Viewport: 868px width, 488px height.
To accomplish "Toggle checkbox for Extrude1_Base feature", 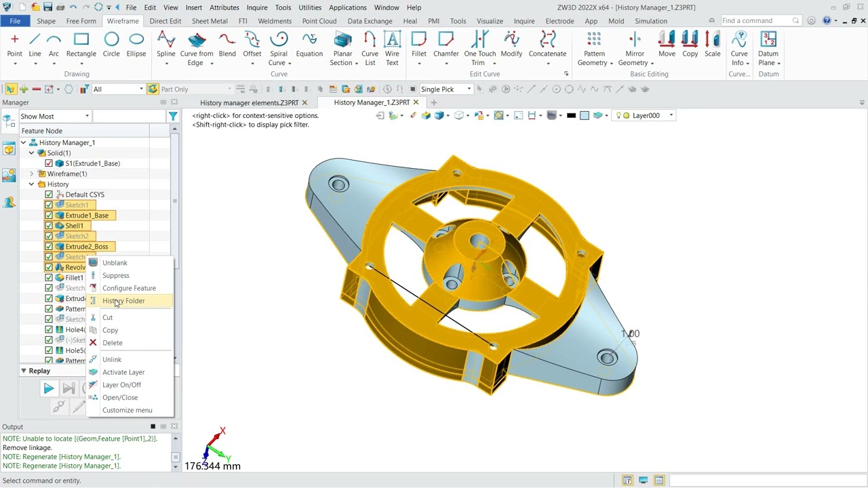I will pyautogui.click(x=49, y=216).
